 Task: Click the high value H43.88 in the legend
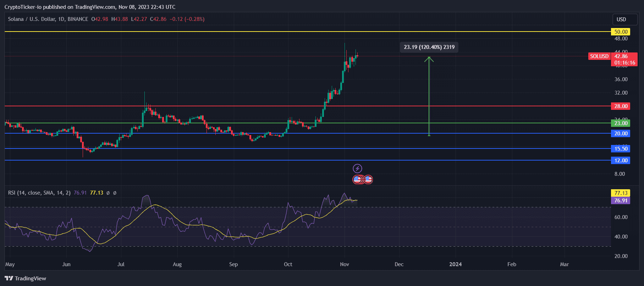click(120, 19)
